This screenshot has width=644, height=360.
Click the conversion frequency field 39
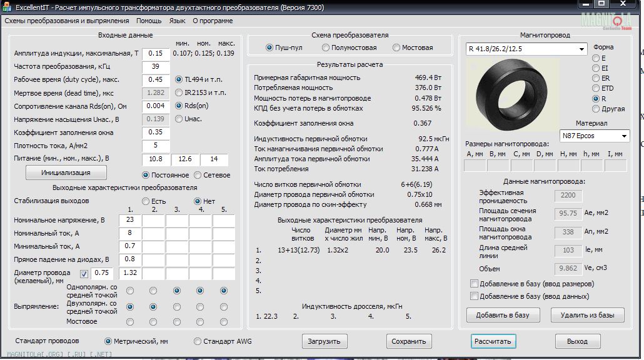156,66
